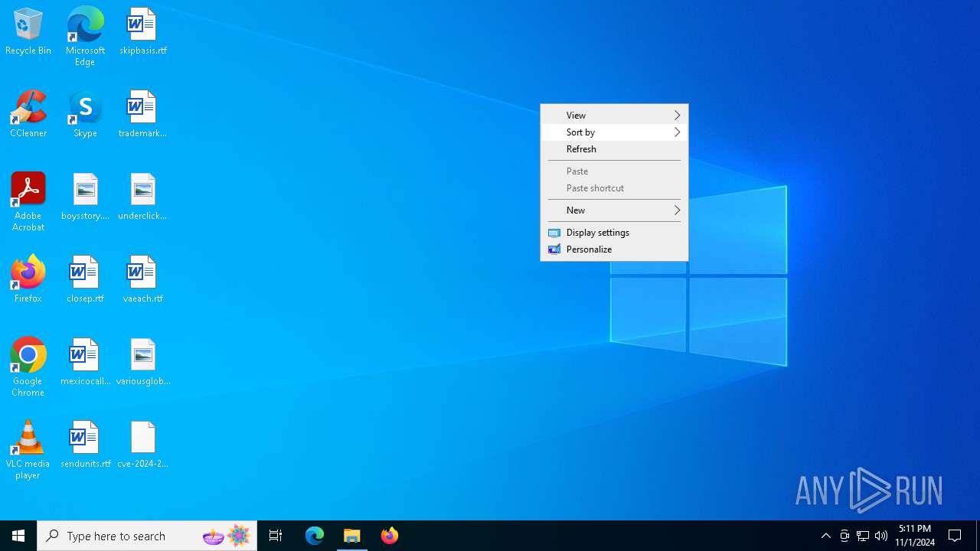
Task: Expand the Sort by submenu
Action: point(614,132)
